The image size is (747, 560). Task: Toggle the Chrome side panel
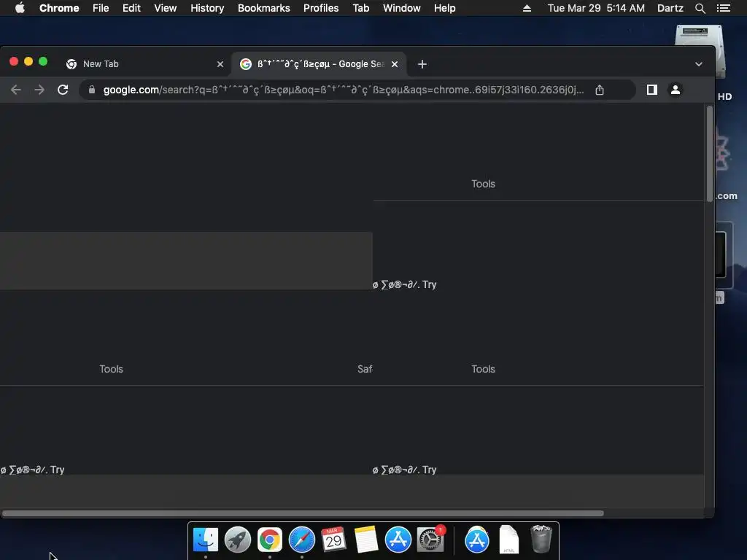(x=651, y=90)
